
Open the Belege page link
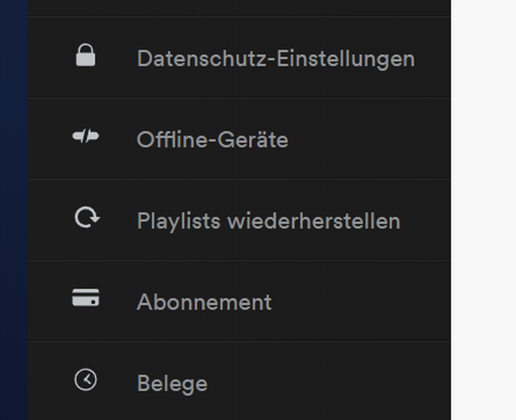[172, 383]
